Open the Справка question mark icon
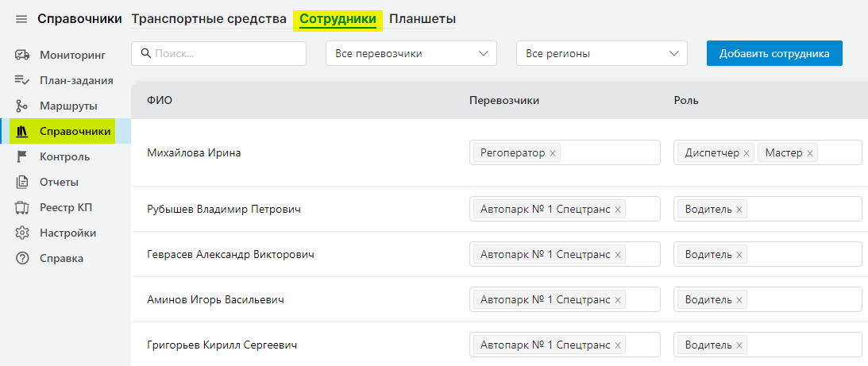Viewport: 868px width, 366px height. pos(22,258)
